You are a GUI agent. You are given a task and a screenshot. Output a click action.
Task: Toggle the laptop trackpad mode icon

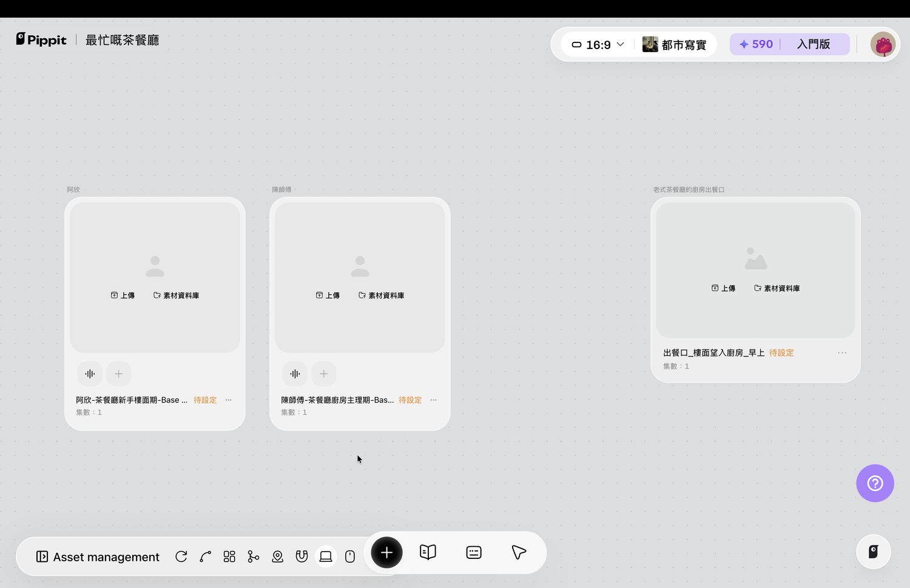(326, 556)
